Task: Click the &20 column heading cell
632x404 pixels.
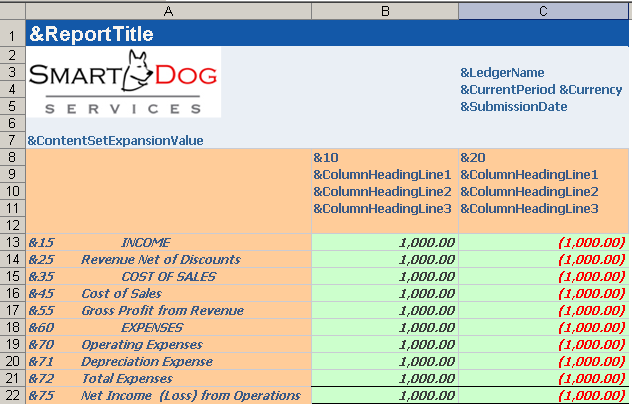Action: click(543, 158)
